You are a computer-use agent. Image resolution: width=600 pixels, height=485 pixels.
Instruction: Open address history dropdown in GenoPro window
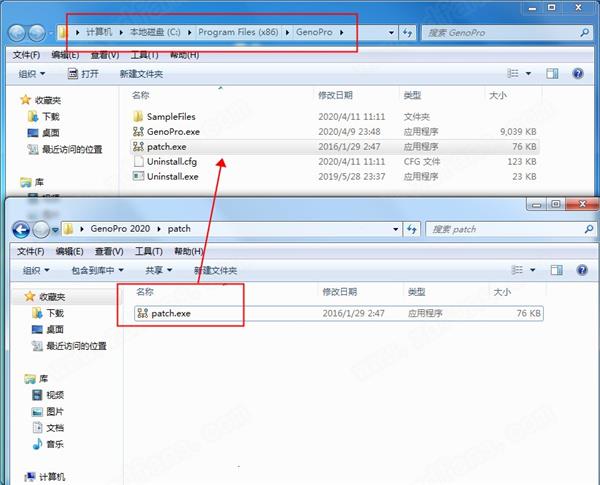click(x=391, y=33)
